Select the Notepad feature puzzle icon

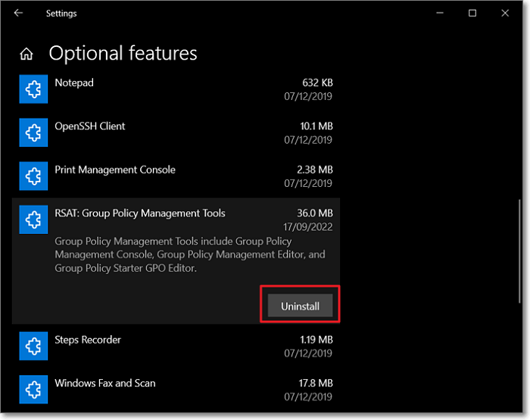coord(33,89)
